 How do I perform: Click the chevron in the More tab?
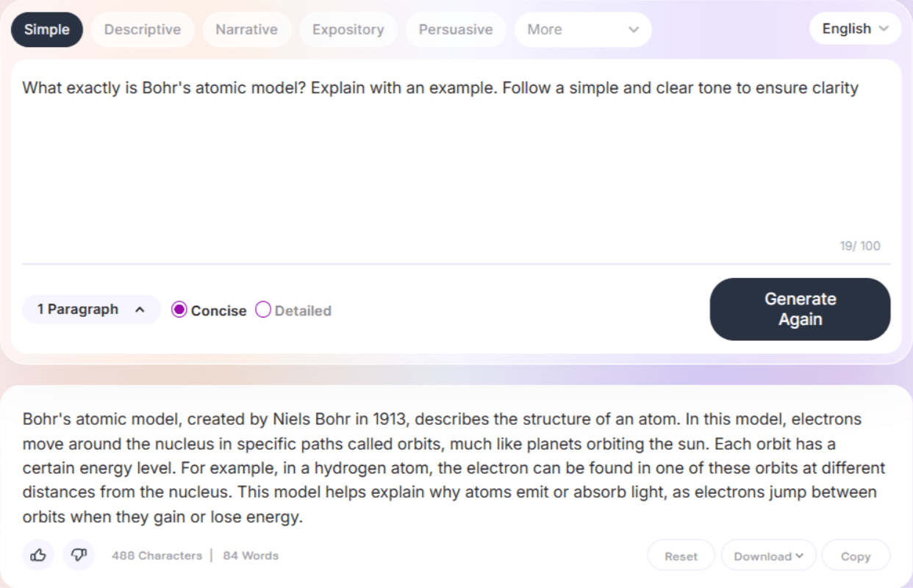[x=634, y=30]
